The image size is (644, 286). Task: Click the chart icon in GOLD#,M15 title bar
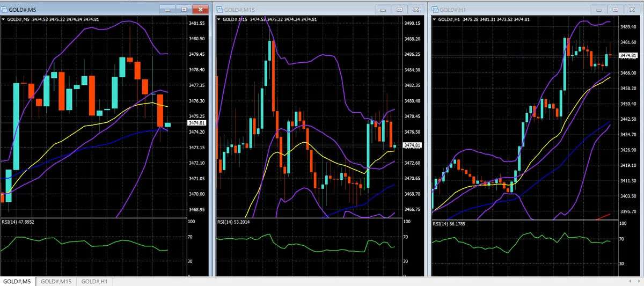[x=220, y=10]
